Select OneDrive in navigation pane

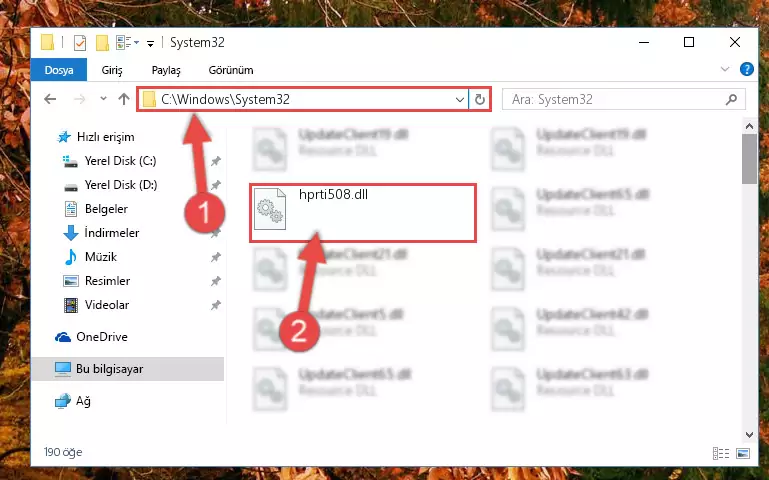click(x=102, y=337)
